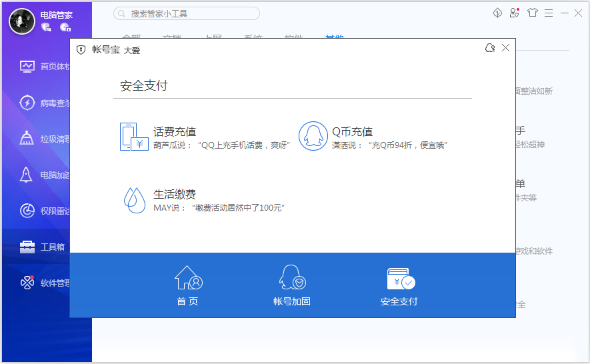Image resolution: width=590 pixels, height=364 pixels.
Task: Click the user avatar in 电脑管家
Action: [22, 21]
